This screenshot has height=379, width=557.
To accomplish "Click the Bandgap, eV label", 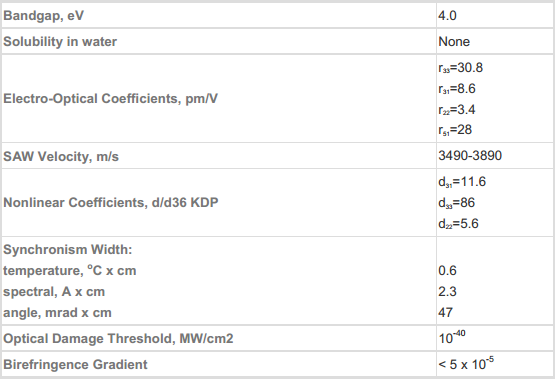I will [x=43, y=16].
